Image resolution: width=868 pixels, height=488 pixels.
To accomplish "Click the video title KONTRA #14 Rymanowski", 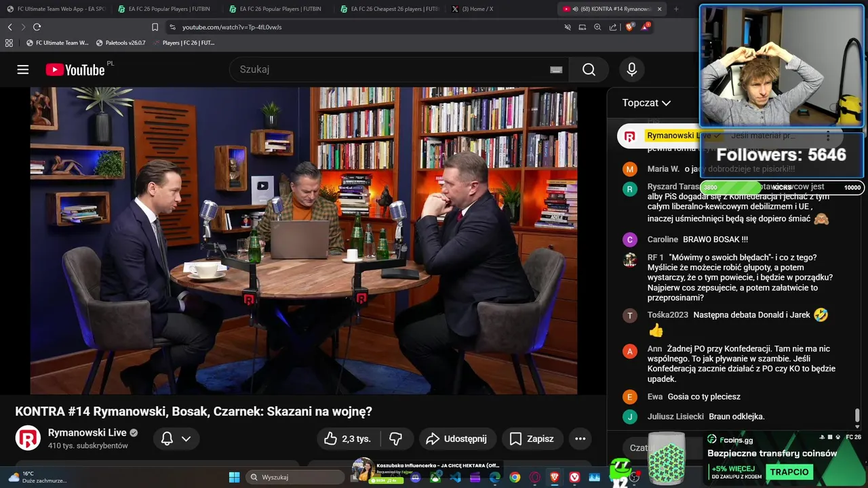I will (x=193, y=411).
